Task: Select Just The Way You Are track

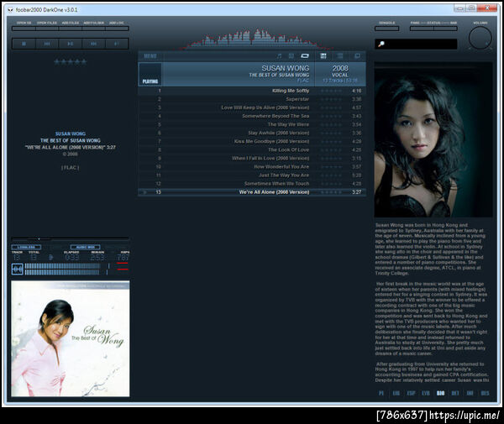Action: coord(252,175)
